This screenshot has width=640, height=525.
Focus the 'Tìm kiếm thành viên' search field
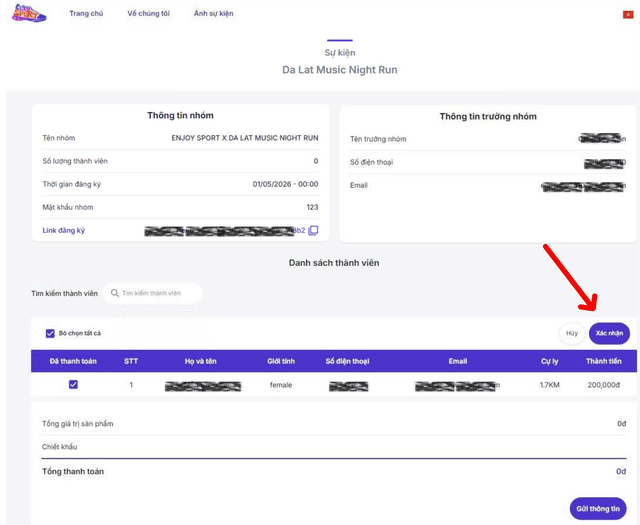[158, 293]
